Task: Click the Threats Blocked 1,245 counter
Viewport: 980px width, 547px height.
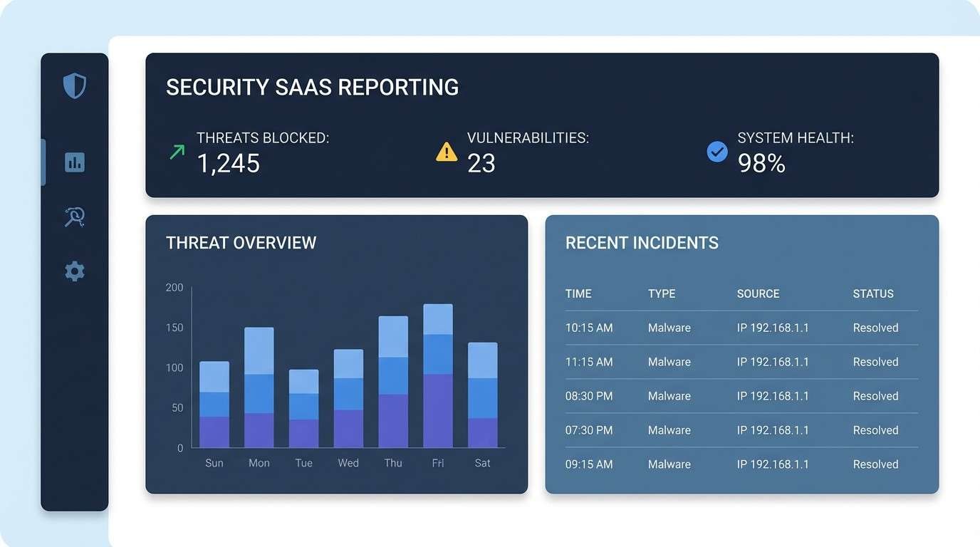Action: pos(229,164)
